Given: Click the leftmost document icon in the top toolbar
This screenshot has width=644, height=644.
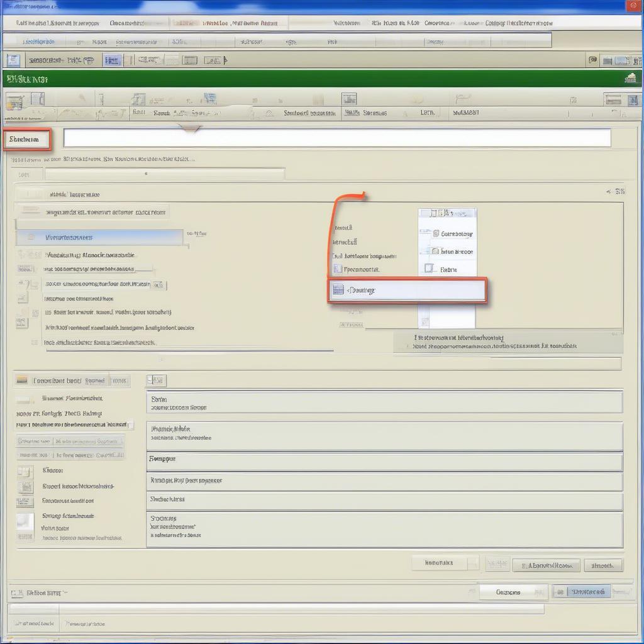Looking at the screenshot, I should tap(13, 60).
